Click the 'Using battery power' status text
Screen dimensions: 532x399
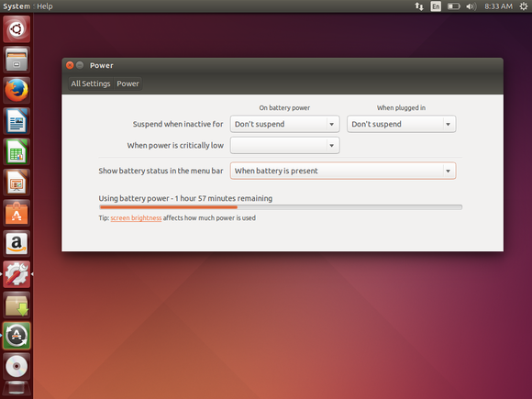(x=185, y=198)
